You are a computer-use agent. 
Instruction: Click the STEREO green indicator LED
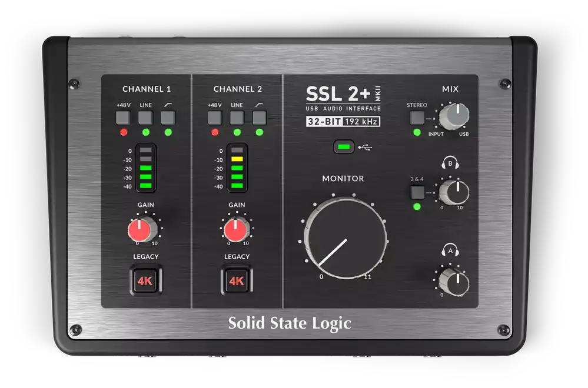[417, 132]
